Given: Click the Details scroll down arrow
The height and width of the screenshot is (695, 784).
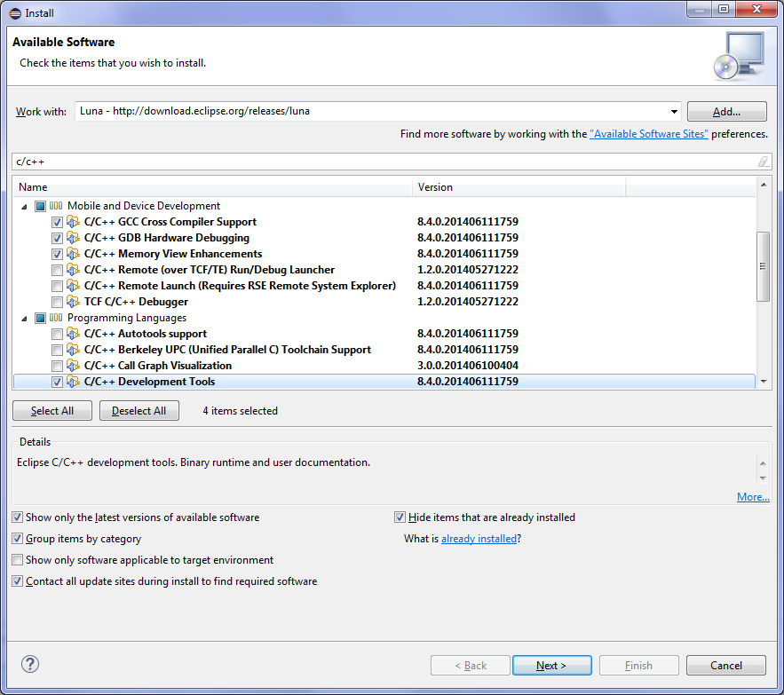Looking at the screenshot, I should [x=763, y=478].
